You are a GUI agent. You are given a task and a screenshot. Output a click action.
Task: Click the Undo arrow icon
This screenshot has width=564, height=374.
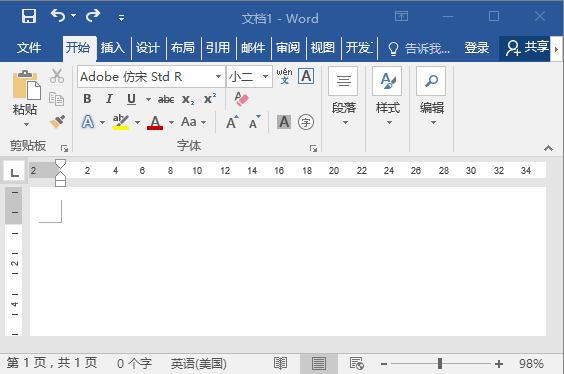click(58, 15)
